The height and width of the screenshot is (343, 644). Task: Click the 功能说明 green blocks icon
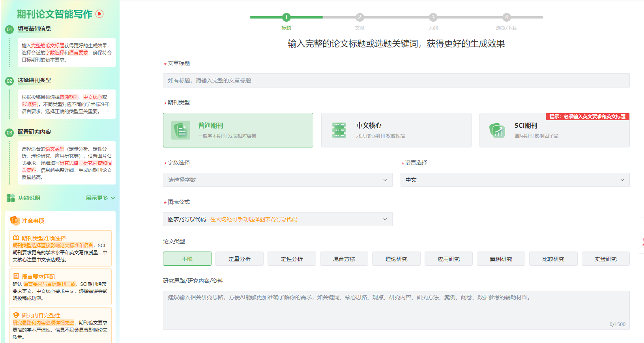pyautogui.click(x=11, y=198)
